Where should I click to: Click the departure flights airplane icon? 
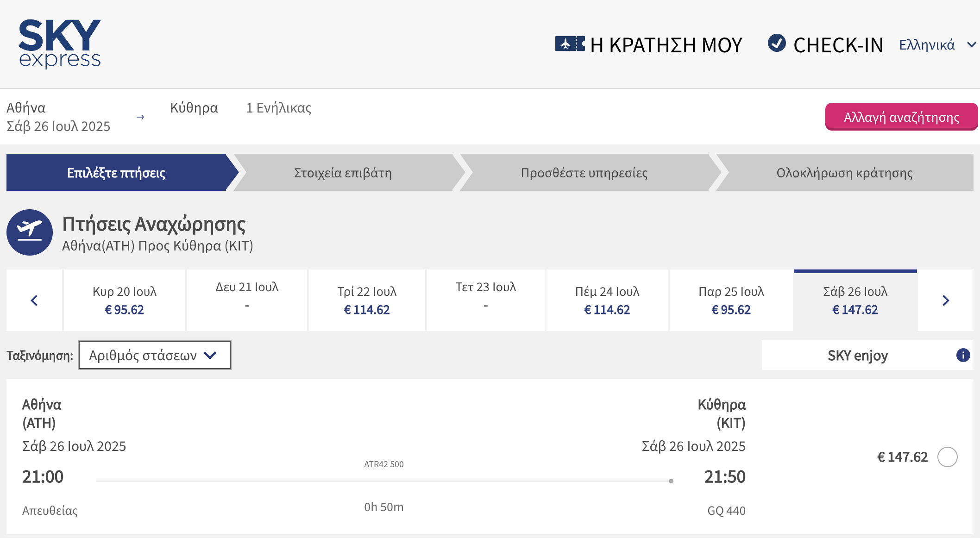(30, 232)
